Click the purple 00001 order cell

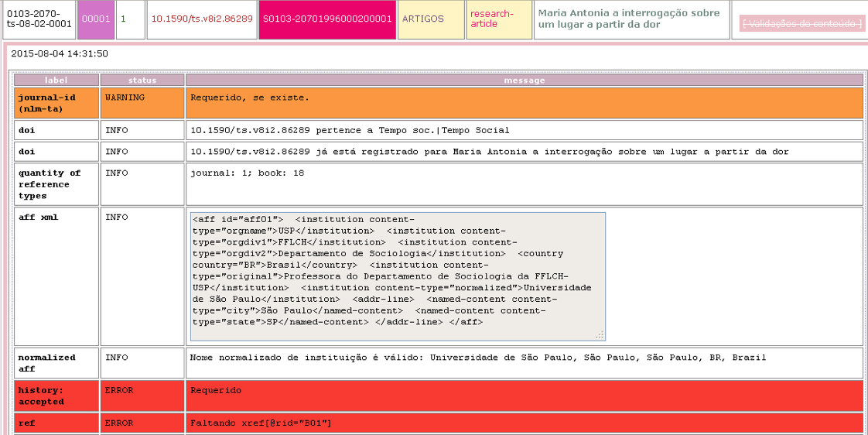pos(97,20)
